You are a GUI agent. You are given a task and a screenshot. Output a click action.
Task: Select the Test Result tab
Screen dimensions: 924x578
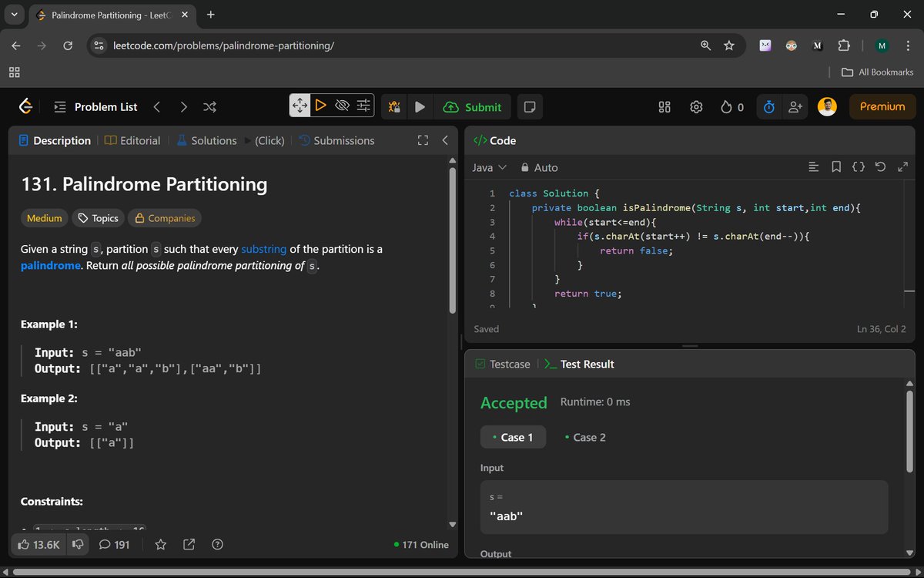coord(579,364)
